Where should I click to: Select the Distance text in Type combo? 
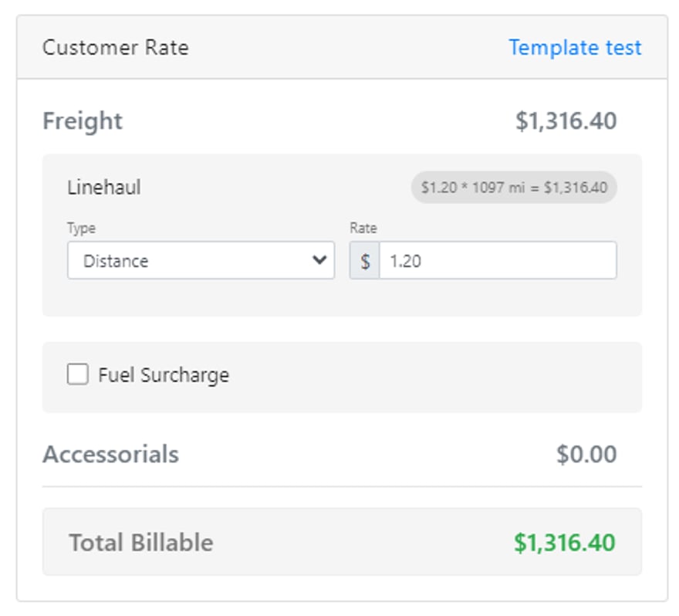tap(116, 261)
